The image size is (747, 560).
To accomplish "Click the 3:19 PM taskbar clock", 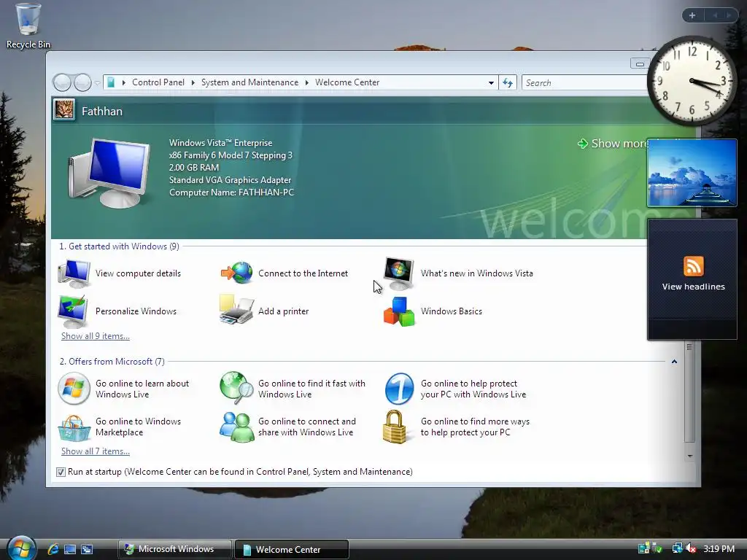I will point(719,549).
